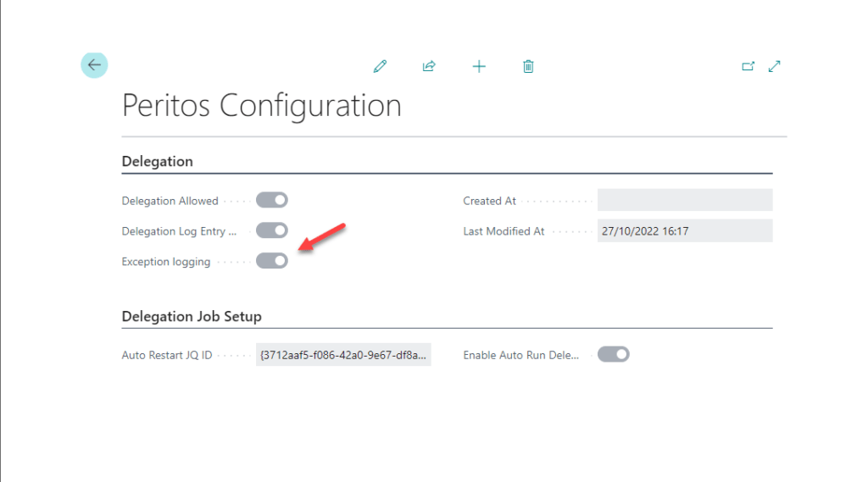The width and height of the screenshot is (868, 482).
Task: Toggle Delegation Log Entry switch
Action: point(272,230)
